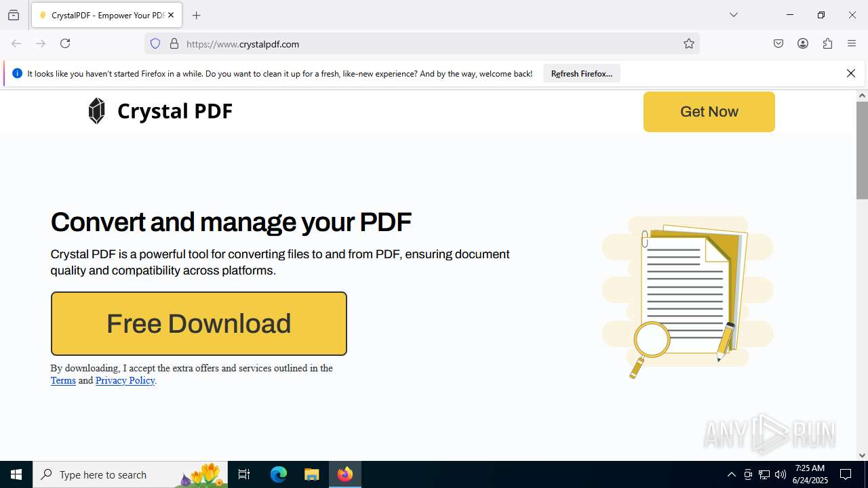Screen dimensions: 868x488
Task: Click the notification info icon
Action: click(x=17, y=73)
